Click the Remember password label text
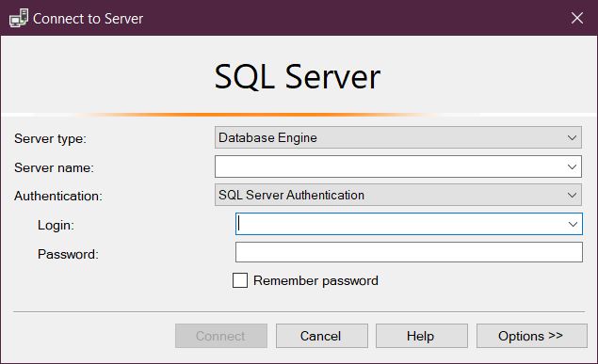This screenshot has width=598, height=364. click(x=315, y=280)
